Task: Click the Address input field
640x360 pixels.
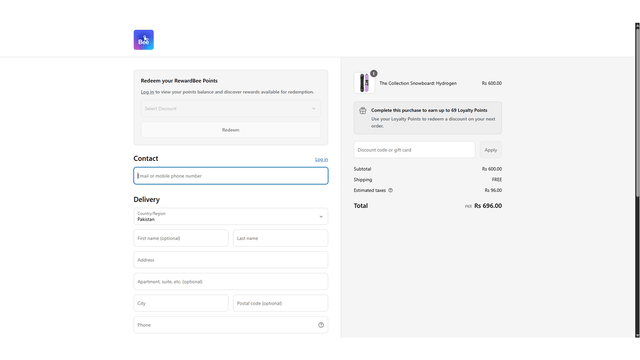Action: 231,260
